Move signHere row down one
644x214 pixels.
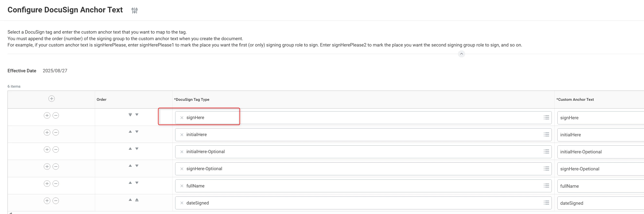pyautogui.click(x=137, y=115)
